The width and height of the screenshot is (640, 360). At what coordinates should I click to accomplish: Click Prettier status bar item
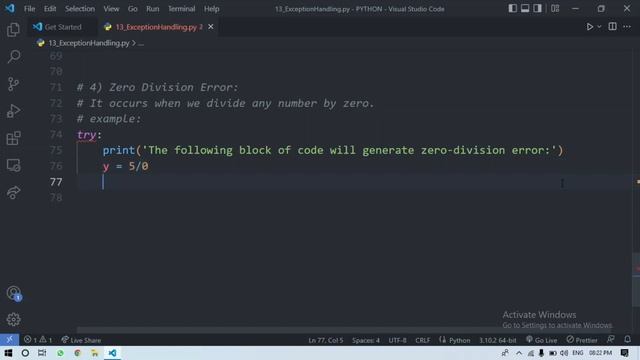pos(582,340)
